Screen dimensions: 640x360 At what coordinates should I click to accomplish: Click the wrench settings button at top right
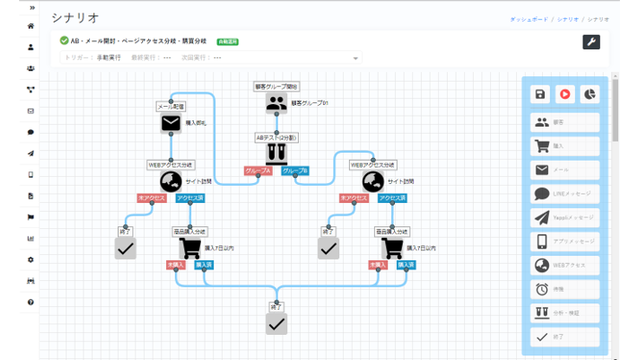[x=591, y=42]
